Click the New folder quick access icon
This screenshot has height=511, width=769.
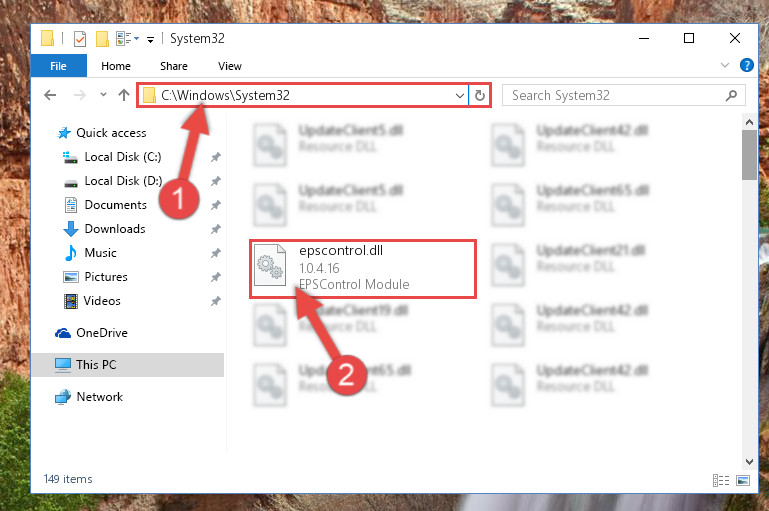(x=102, y=38)
